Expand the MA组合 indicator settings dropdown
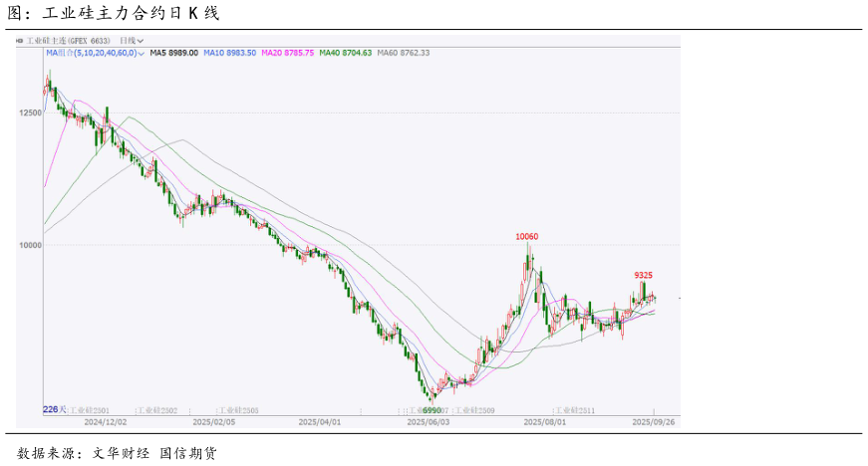Viewport: 868px width, 466px height. (x=143, y=52)
